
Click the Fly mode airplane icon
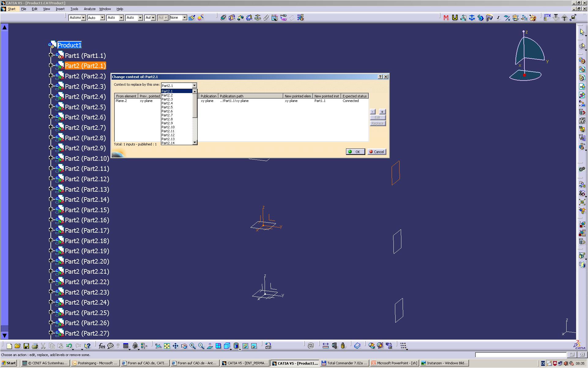[158, 346]
